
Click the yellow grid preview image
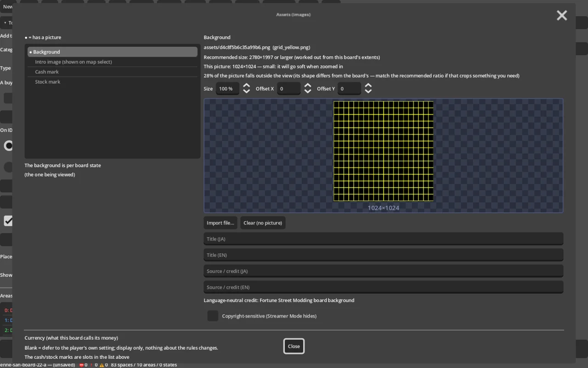point(384,151)
